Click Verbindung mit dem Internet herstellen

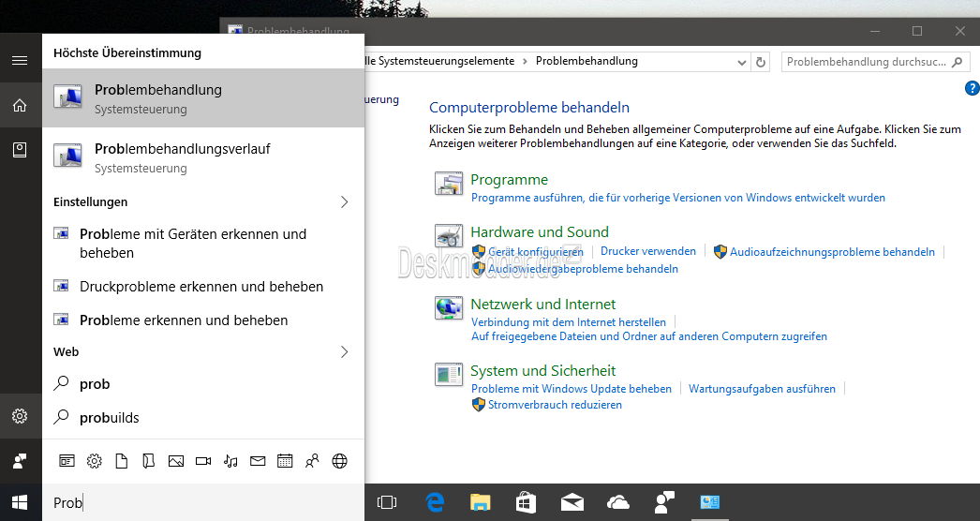(x=569, y=322)
